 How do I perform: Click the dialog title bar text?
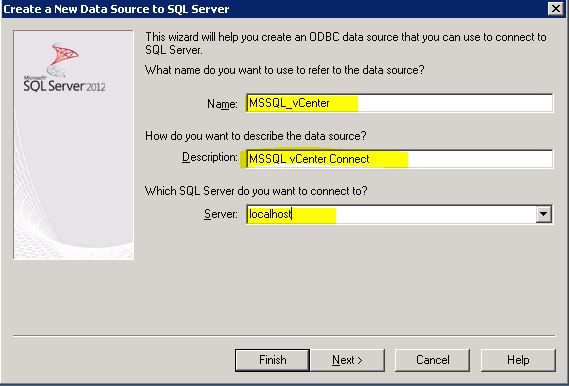(x=116, y=9)
